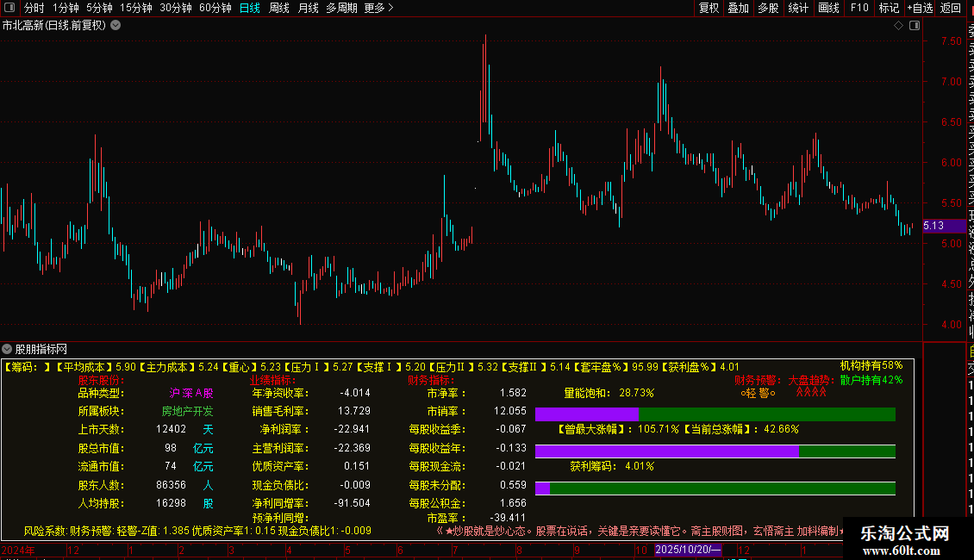Image resolution: width=974 pixels, height=560 pixels.
Task: Collapse the 股朋指标网 indicator panel arrow
Action: tap(7, 349)
